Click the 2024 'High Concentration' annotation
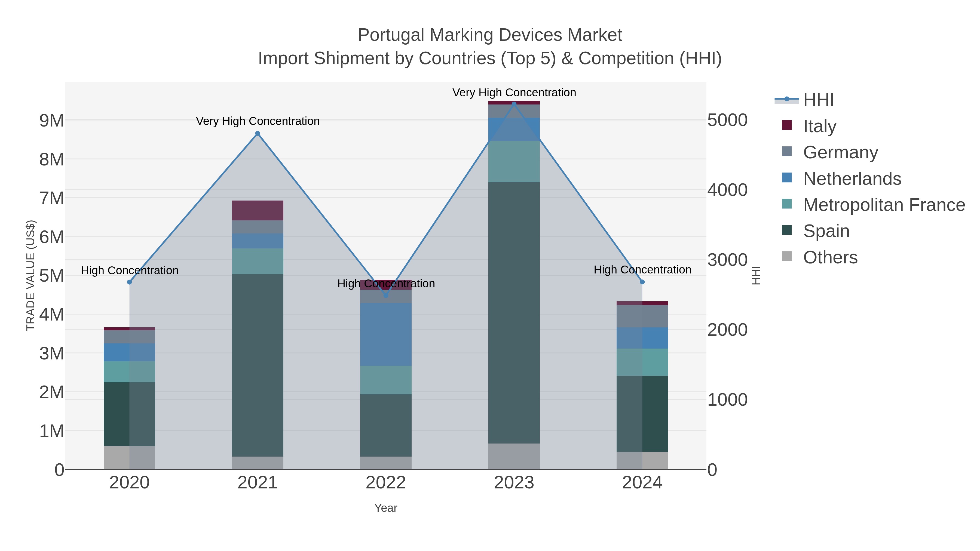Image resolution: width=980 pixels, height=551 pixels. click(x=642, y=270)
